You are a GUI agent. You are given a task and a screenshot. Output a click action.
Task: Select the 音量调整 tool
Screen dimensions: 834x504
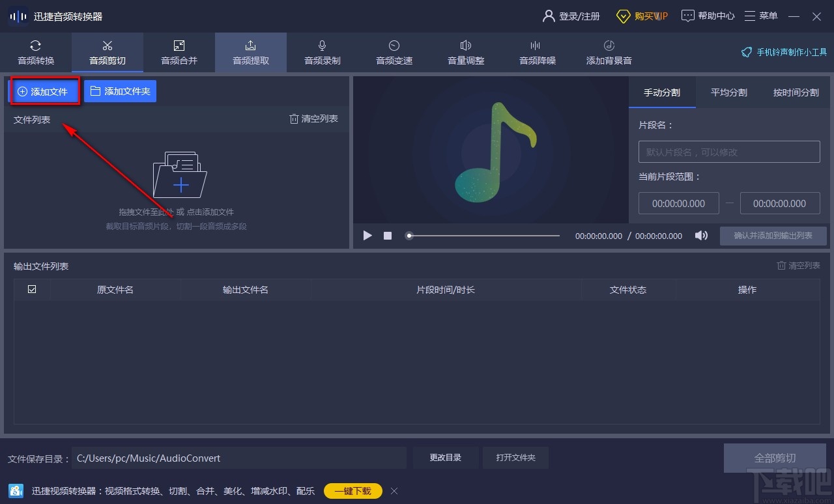point(465,52)
